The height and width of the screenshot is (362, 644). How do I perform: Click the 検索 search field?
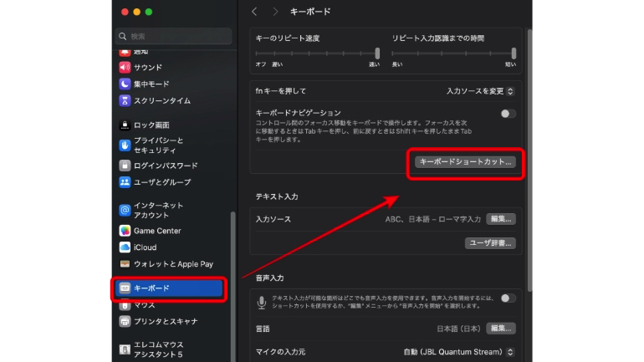pyautogui.click(x=173, y=37)
